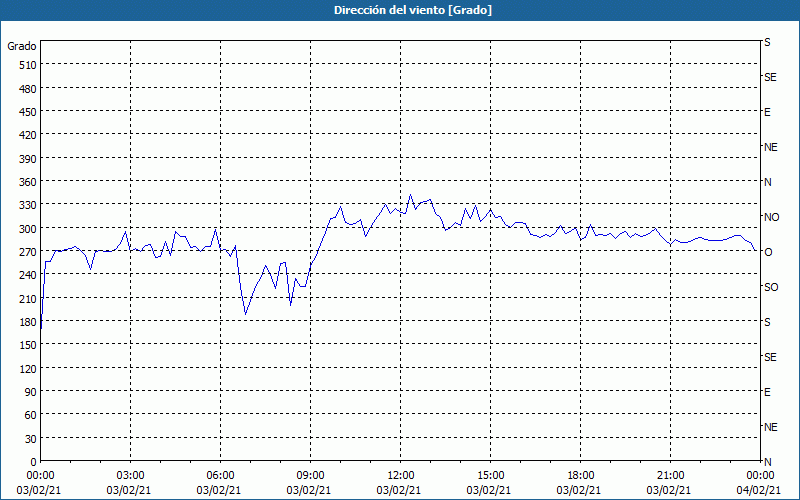Select 'SE' compass label between 480 and 510 levels

770,78
